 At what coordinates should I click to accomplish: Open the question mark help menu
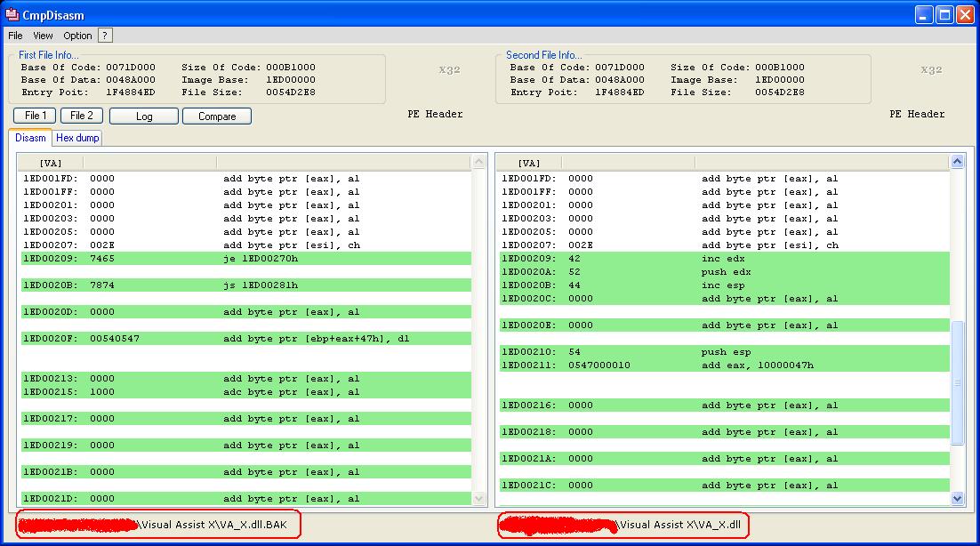105,36
